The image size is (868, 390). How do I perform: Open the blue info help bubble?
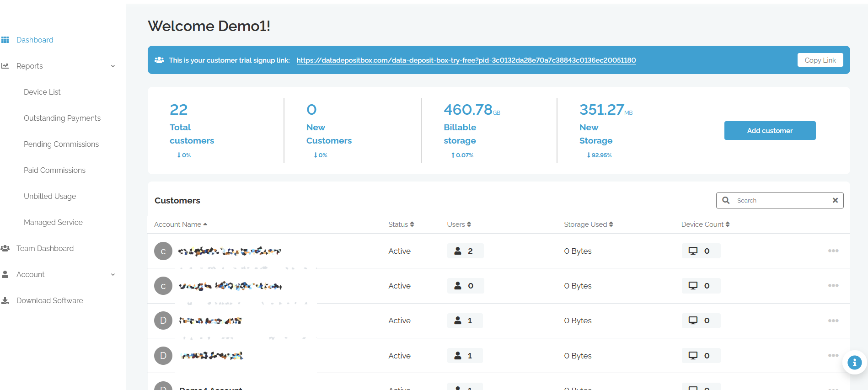(854, 363)
